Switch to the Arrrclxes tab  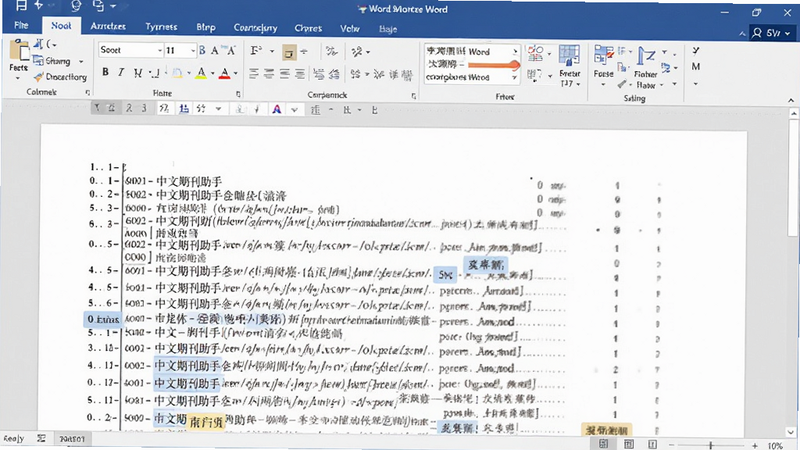(108, 26)
